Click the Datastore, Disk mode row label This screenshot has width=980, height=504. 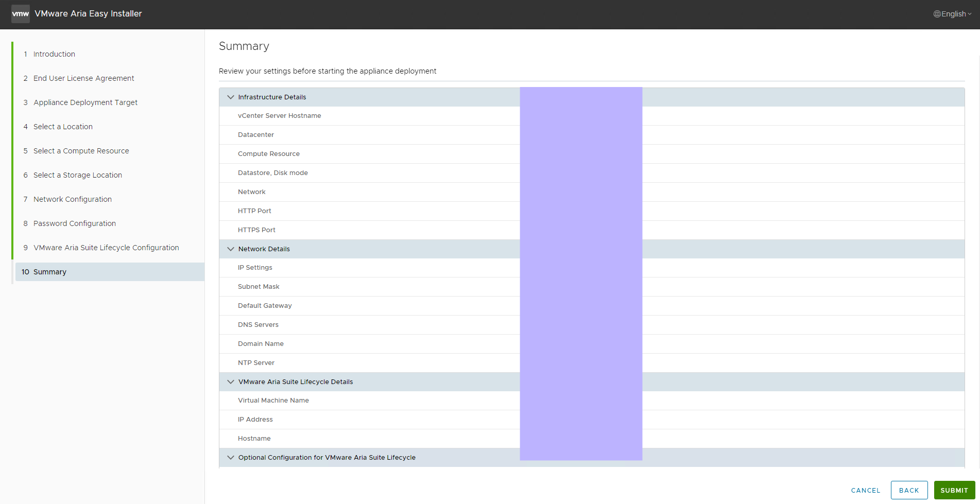tap(273, 173)
